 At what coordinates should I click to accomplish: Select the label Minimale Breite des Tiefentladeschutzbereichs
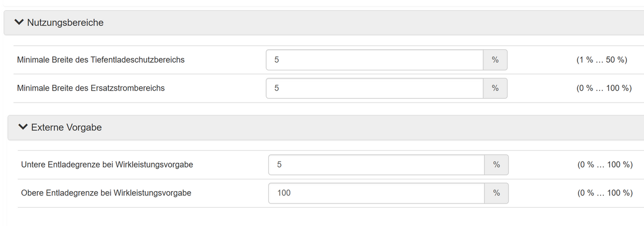click(x=101, y=60)
